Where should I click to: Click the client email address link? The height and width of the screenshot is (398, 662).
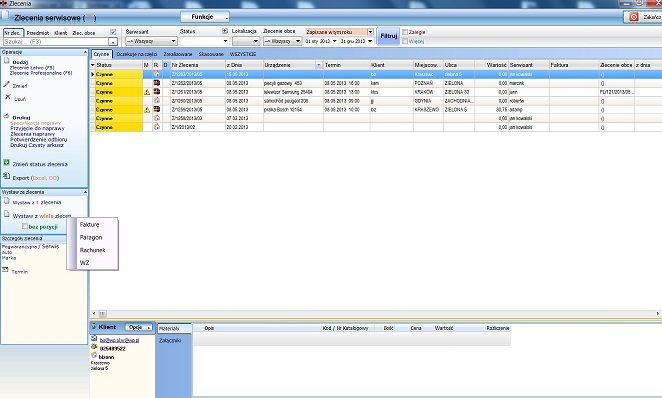click(119, 340)
